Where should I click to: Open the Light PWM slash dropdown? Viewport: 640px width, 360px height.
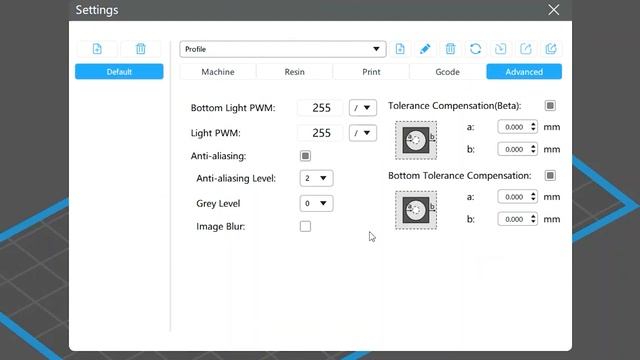coord(363,133)
